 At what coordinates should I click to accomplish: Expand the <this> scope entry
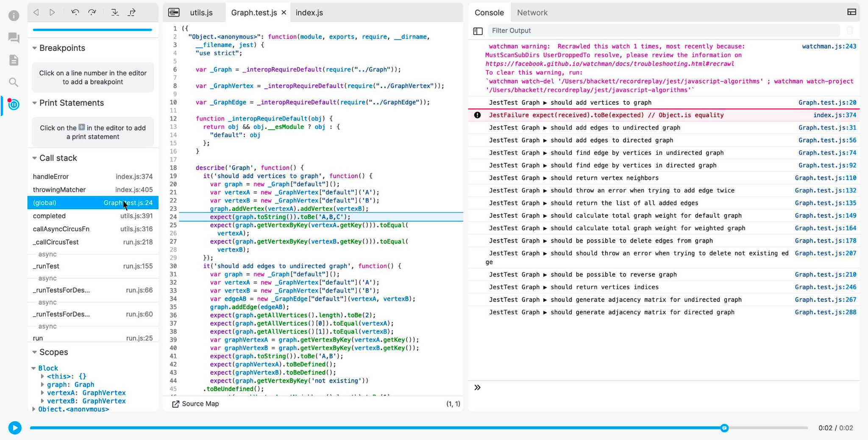[42, 376]
